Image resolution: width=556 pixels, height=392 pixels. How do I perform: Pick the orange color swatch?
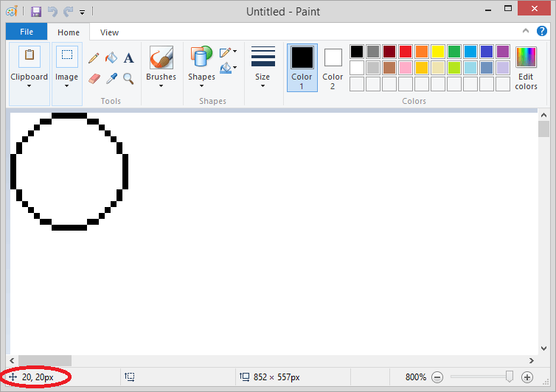tap(422, 52)
